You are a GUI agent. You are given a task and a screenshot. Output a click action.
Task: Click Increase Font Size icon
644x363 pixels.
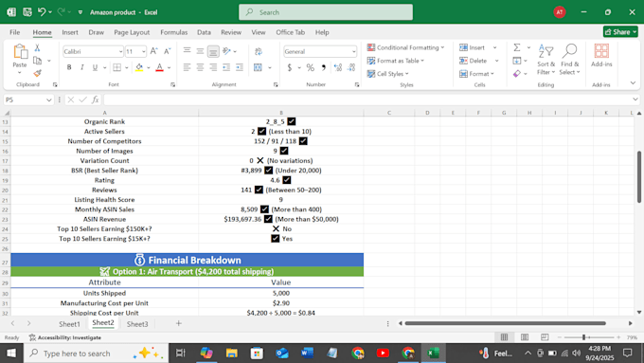coord(153,51)
